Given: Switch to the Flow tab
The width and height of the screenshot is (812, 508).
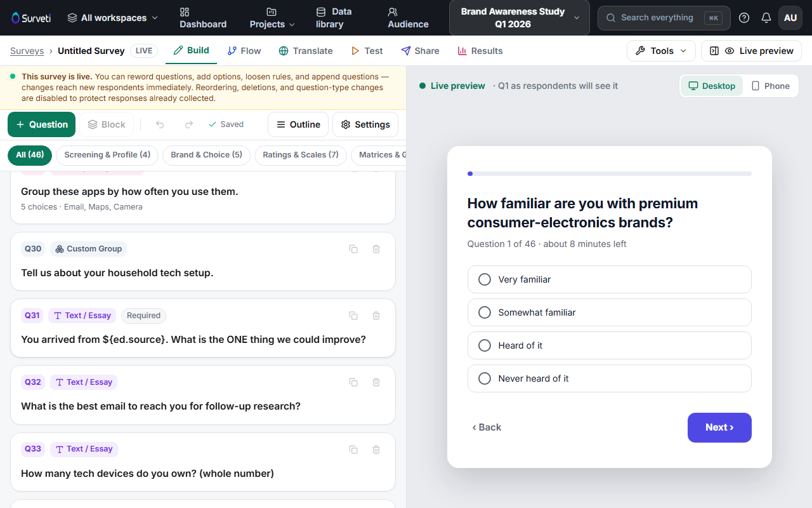Looking at the screenshot, I should [244, 51].
